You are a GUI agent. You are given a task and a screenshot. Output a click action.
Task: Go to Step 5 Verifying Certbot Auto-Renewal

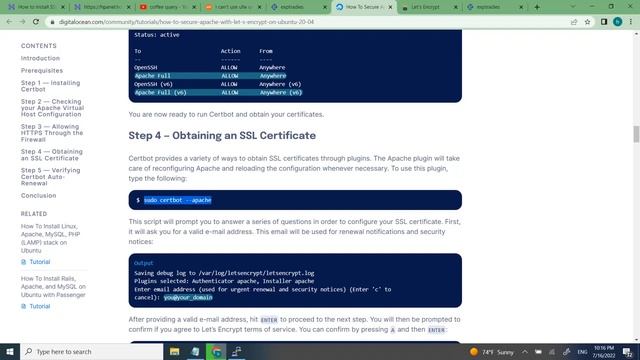[x=51, y=177]
